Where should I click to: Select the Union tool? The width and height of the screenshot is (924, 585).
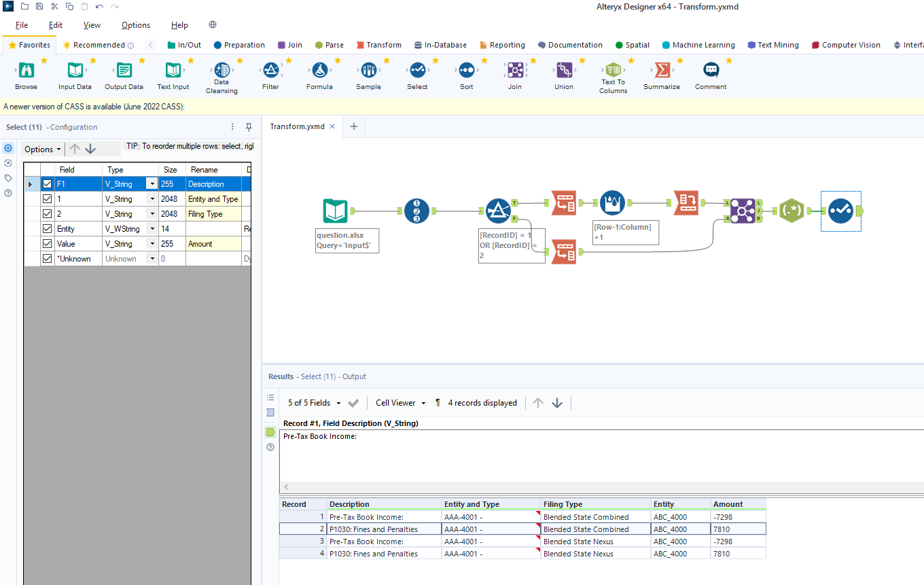coord(563,70)
